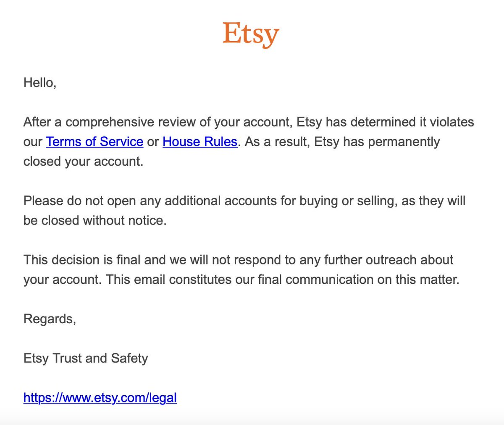This screenshot has width=504, height=425.
Task: Click the "Hello," greeting text
Action: [40, 82]
